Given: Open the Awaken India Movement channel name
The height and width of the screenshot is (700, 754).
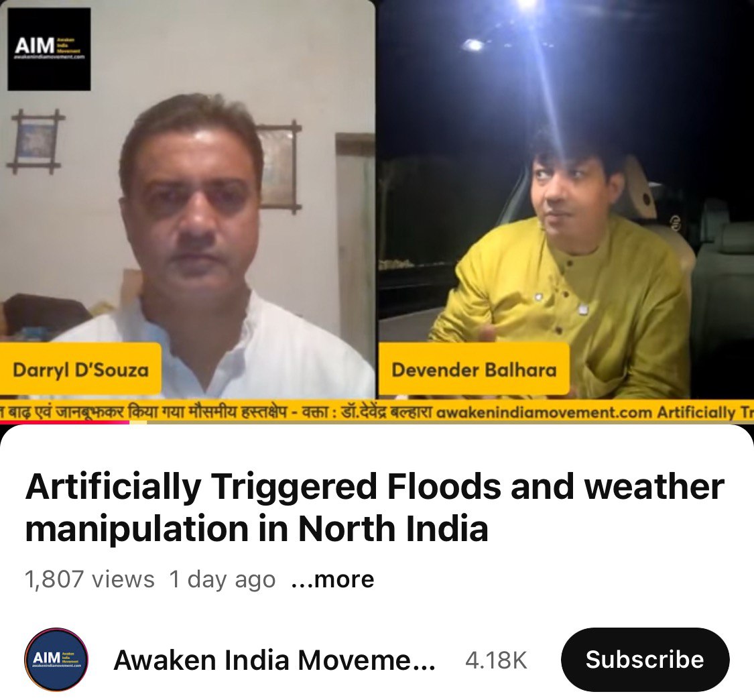Looking at the screenshot, I should click(x=275, y=660).
